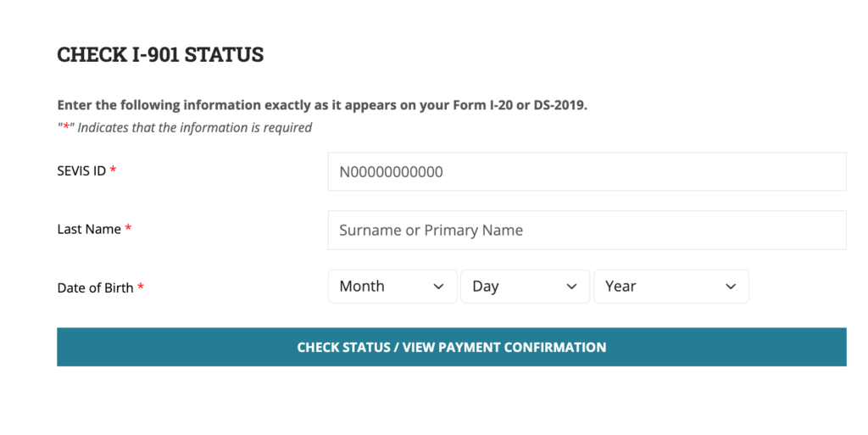The image size is (868, 435).
Task: Click the SEVIS ID field label
Action: click(81, 170)
